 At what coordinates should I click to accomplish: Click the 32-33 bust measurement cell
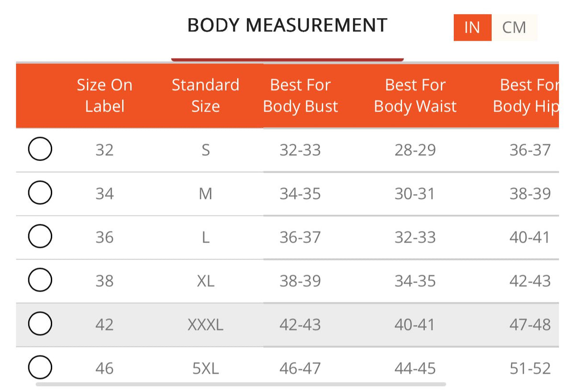[x=300, y=150]
